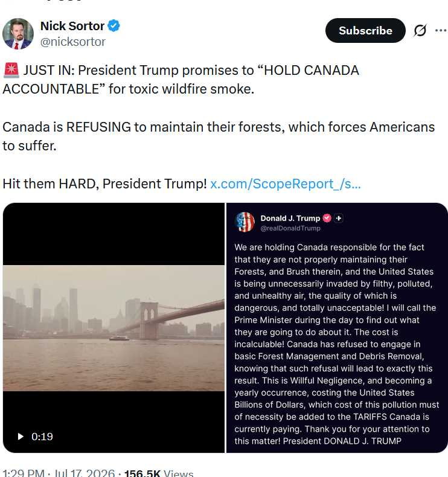Click the 0:19 video duration label

42,437
